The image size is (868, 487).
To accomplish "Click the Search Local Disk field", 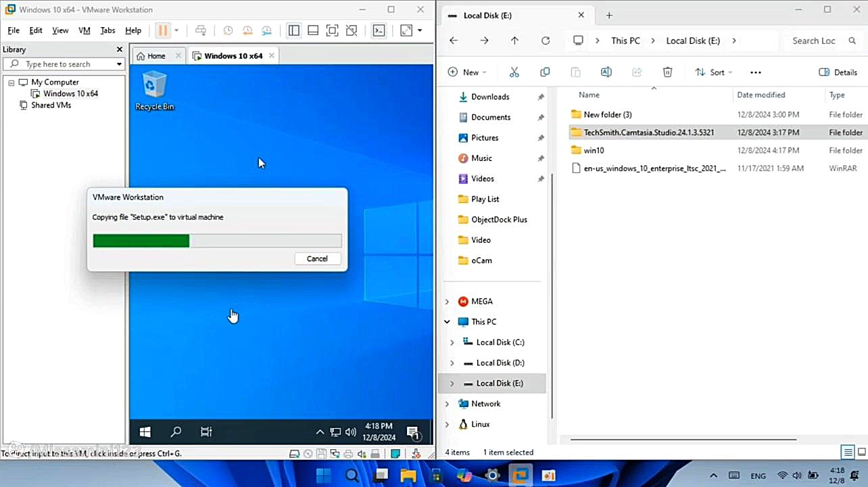I will (822, 41).
